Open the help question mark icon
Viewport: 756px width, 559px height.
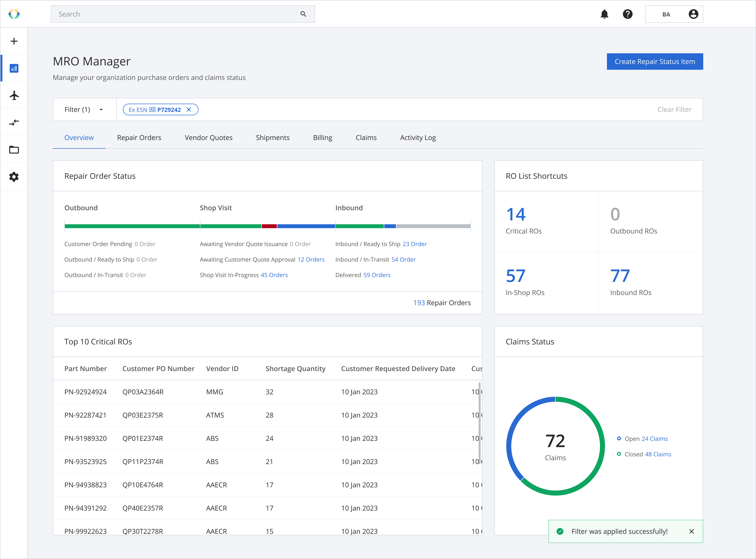click(x=627, y=14)
